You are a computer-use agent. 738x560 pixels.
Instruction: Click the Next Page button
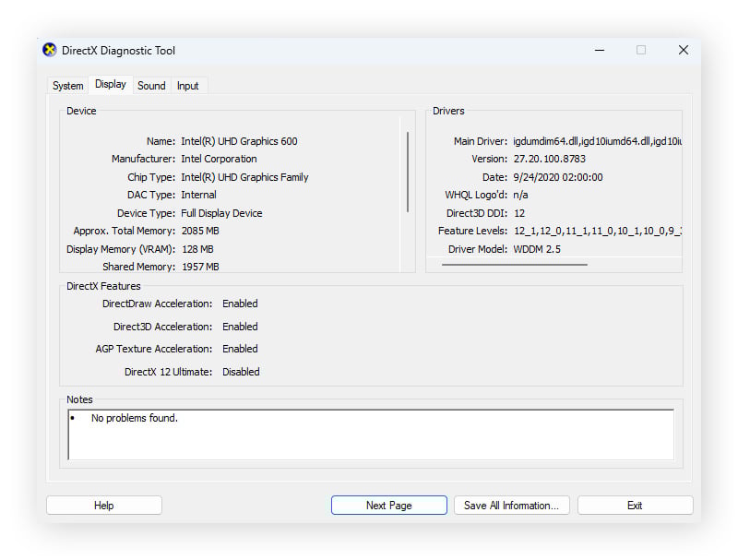pyautogui.click(x=388, y=505)
